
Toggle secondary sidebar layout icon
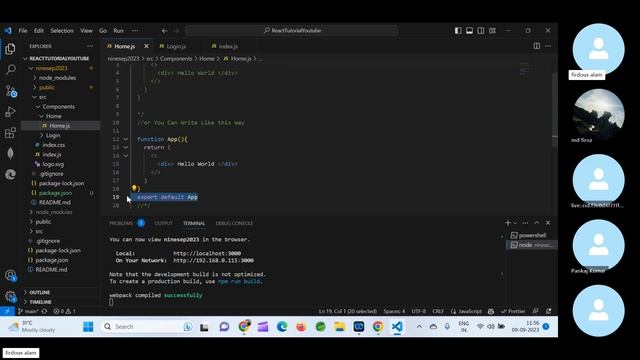[481, 31]
